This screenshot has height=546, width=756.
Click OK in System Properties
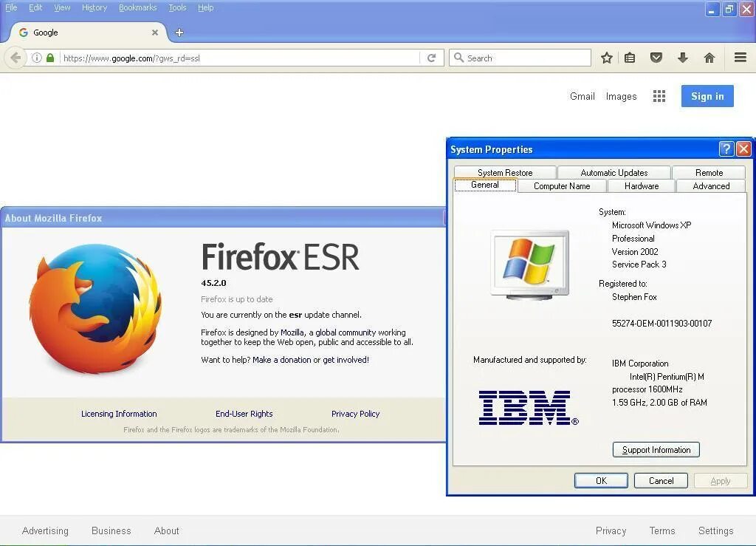601,480
